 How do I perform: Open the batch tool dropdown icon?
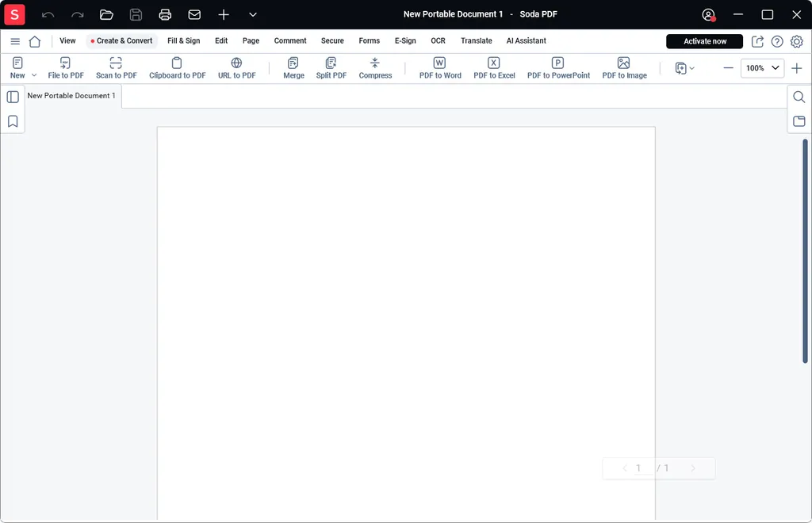coord(684,68)
